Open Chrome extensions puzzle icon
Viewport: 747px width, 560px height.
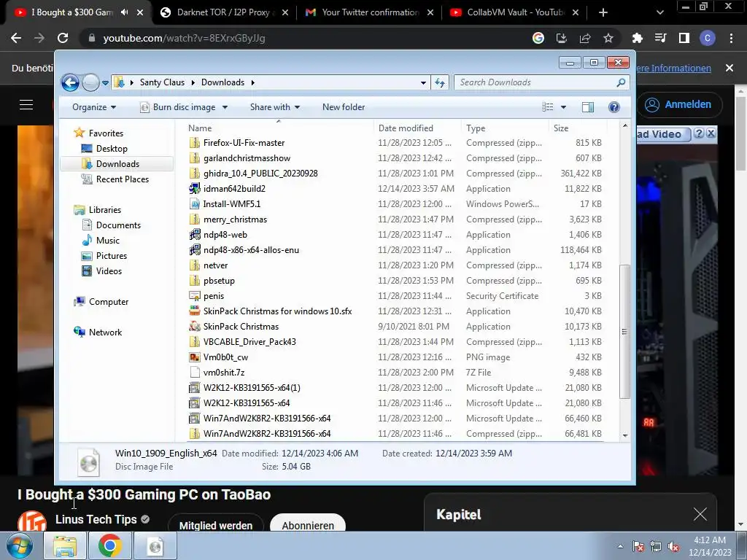(637, 38)
